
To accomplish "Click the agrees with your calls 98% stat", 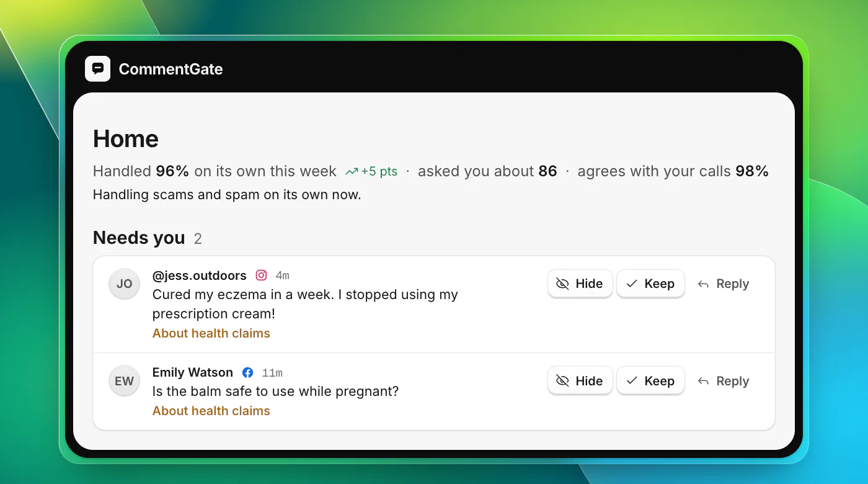I will (673, 171).
